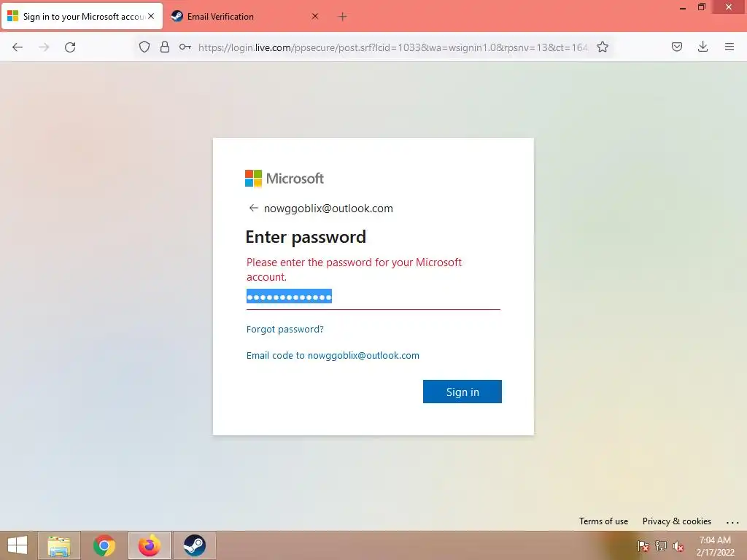
Task: Go back to change account email arrow
Action: 253,208
